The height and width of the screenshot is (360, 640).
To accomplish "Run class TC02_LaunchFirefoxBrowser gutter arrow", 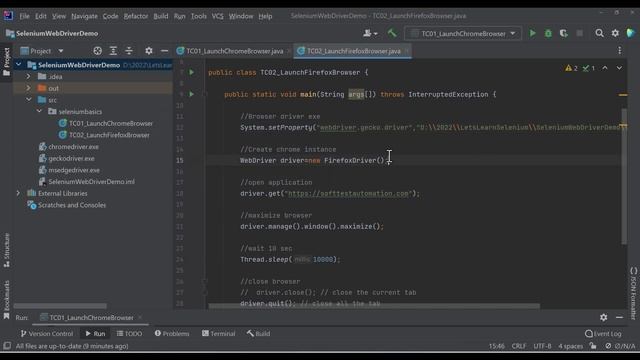I will pyautogui.click(x=191, y=72).
